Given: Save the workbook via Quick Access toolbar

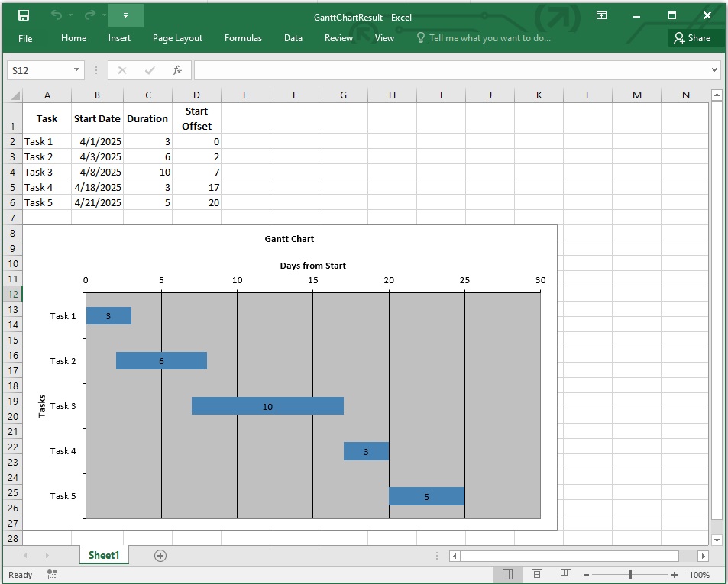Looking at the screenshot, I should [x=24, y=15].
